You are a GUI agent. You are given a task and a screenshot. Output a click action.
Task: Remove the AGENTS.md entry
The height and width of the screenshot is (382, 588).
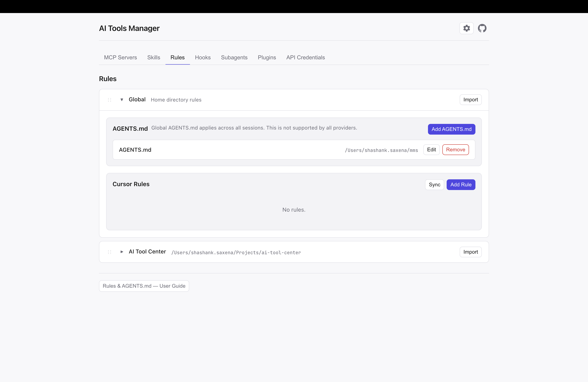(455, 150)
